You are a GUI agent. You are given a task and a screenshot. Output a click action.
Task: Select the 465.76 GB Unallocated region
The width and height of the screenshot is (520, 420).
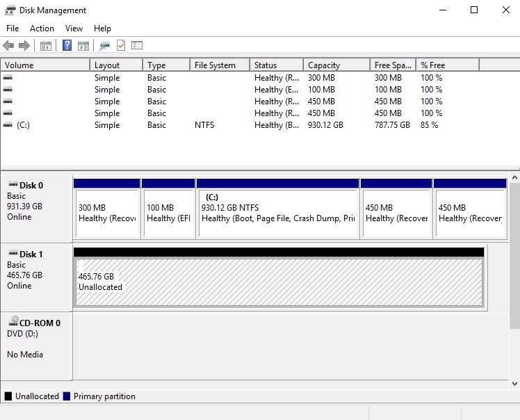click(x=278, y=282)
